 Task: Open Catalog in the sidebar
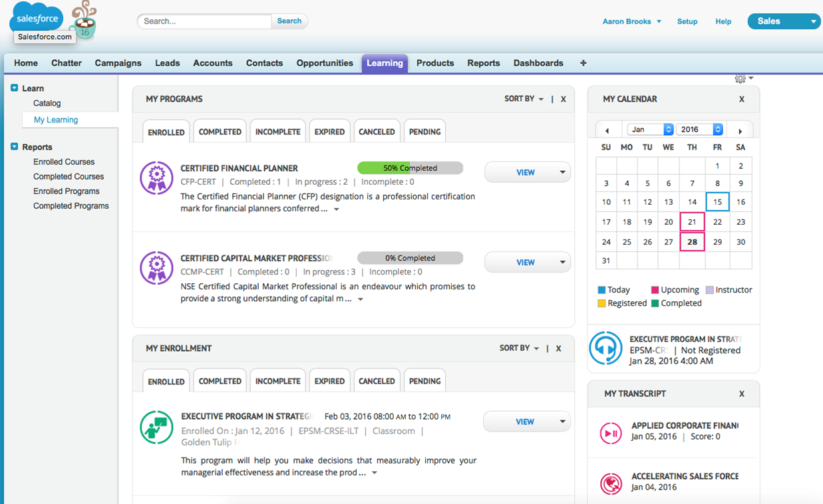(x=47, y=103)
